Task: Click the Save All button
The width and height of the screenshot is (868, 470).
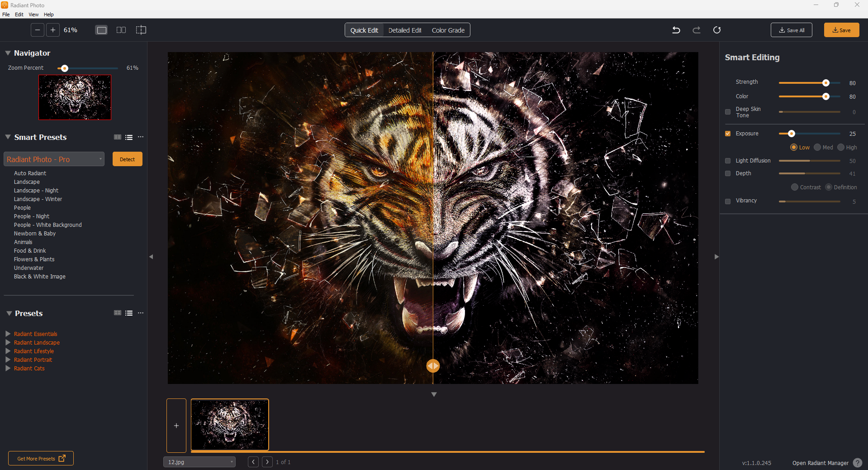Action: coord(792,30)
